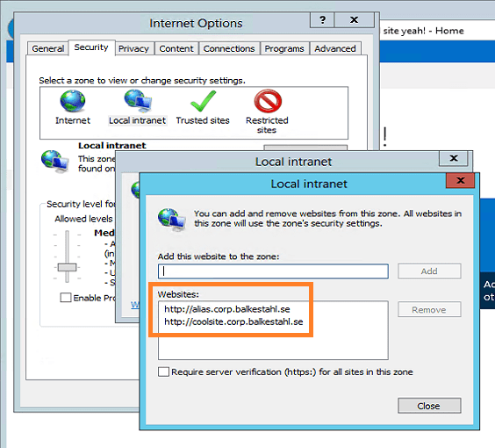
Task: Switch to the Programs tab
Action: click(x=284, y=48)
